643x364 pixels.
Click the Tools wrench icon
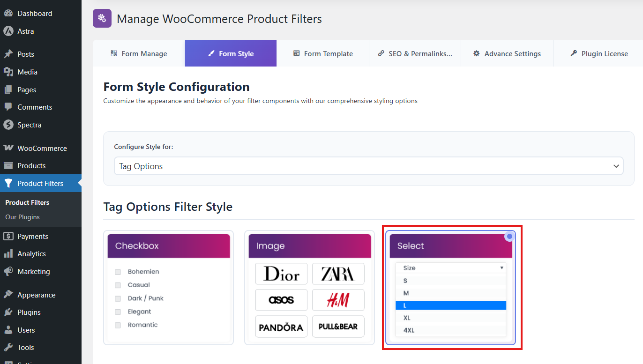(8, 348)
